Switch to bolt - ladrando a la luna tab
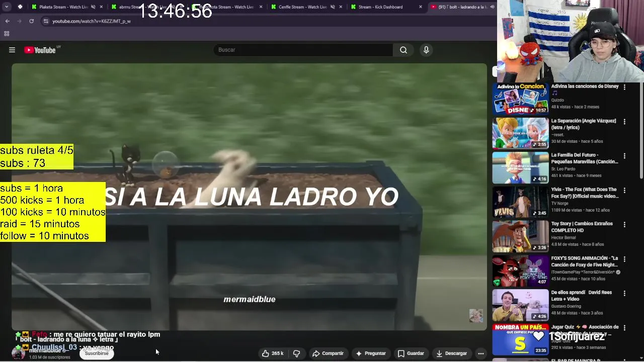The image size is (644, 362). pos(461,7)
